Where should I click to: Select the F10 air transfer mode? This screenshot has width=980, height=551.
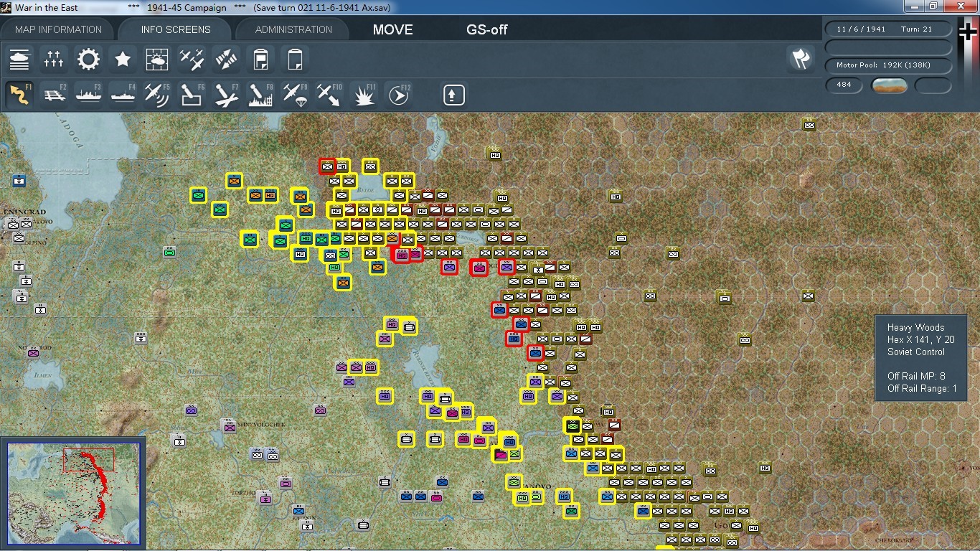point(329,95)
